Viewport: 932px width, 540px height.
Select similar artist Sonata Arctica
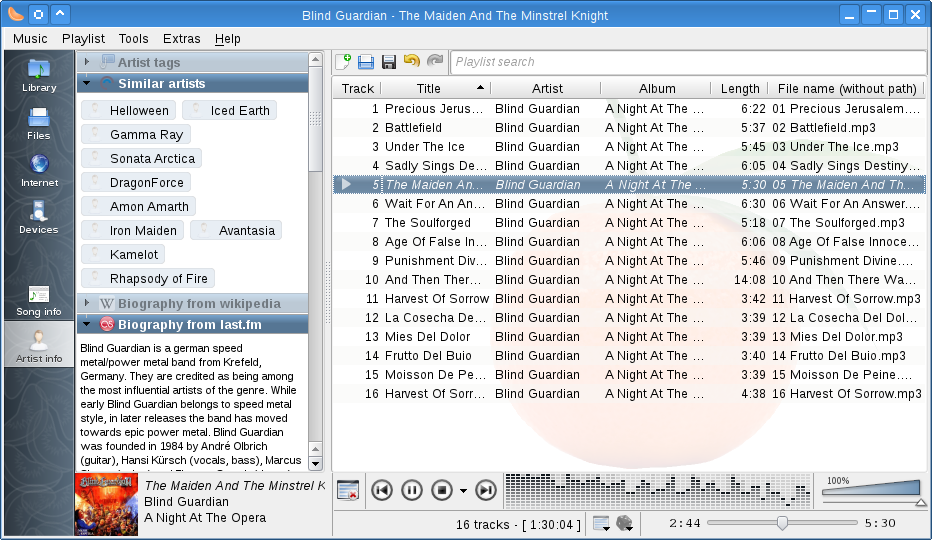point(141,159)
